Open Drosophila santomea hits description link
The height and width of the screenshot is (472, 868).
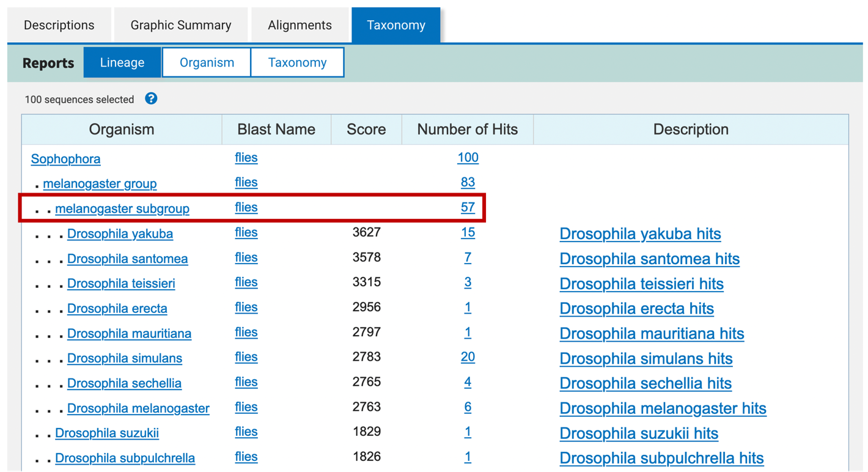[649, 259]
